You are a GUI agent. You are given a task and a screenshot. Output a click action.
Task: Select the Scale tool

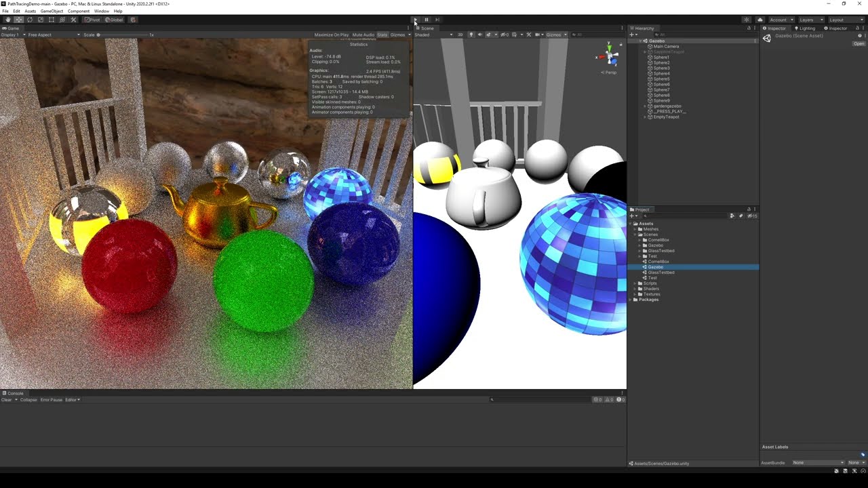[x=41, y=20]
